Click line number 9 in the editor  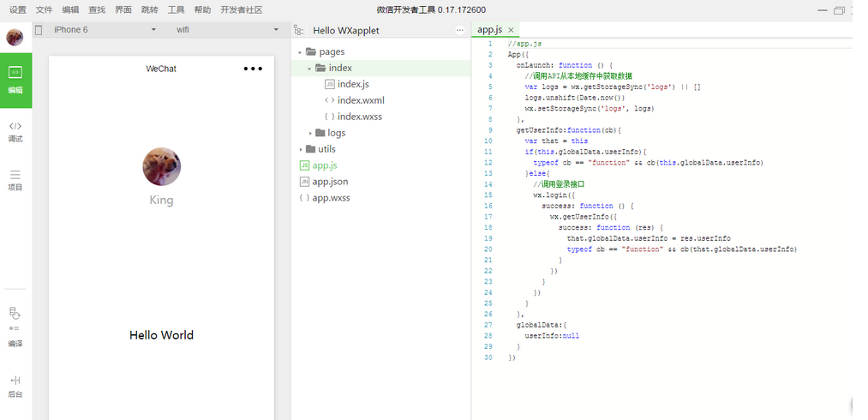[x=490, y=130]
